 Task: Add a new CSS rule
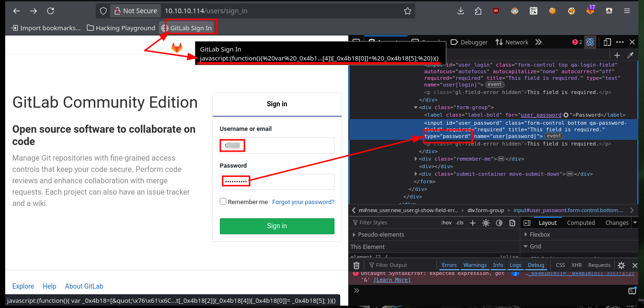(x=473, y=223)
